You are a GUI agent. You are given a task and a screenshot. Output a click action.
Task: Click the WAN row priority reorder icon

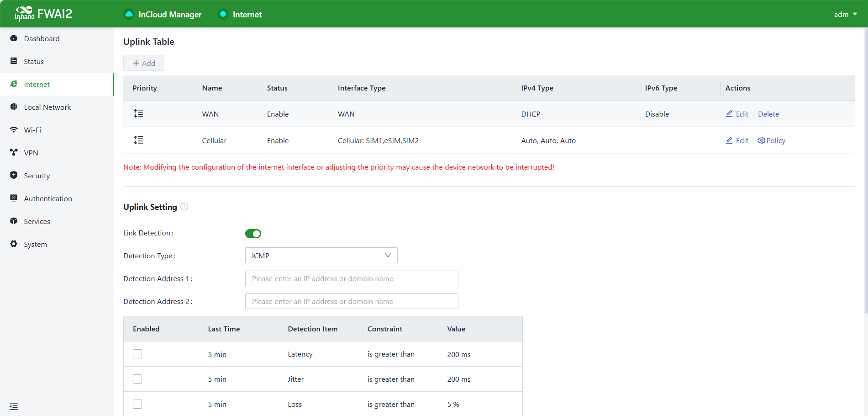pyautogui.click(x=138, y=113)
